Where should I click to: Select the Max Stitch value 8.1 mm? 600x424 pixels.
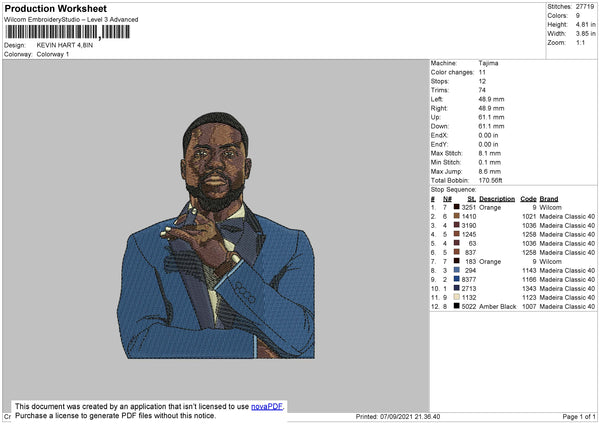click(x=489, y=153)
